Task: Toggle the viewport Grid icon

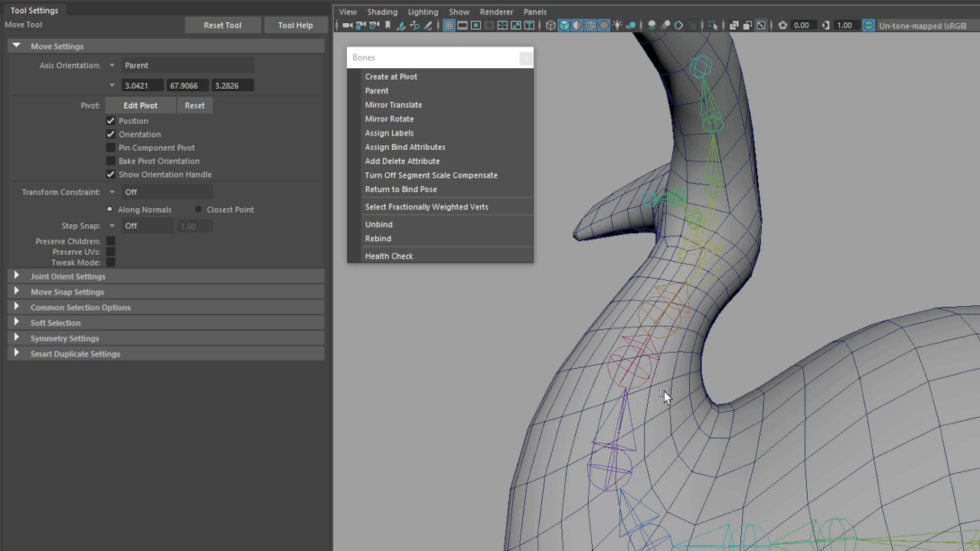Action: pos(449,25)
